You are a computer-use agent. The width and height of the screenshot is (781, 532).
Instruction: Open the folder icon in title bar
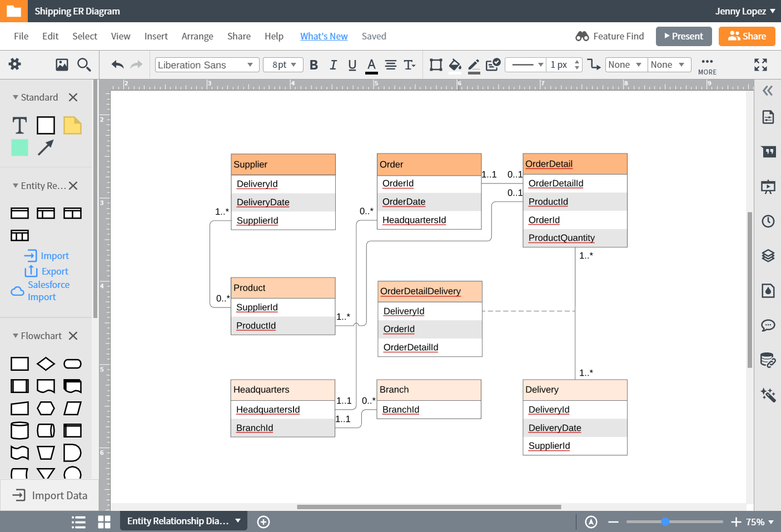tap(13, 11)
